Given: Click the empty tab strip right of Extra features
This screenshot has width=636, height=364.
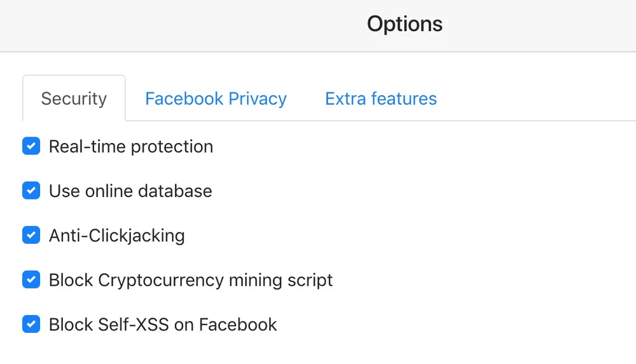Looking at the screenshot, I should coord(541,99).
